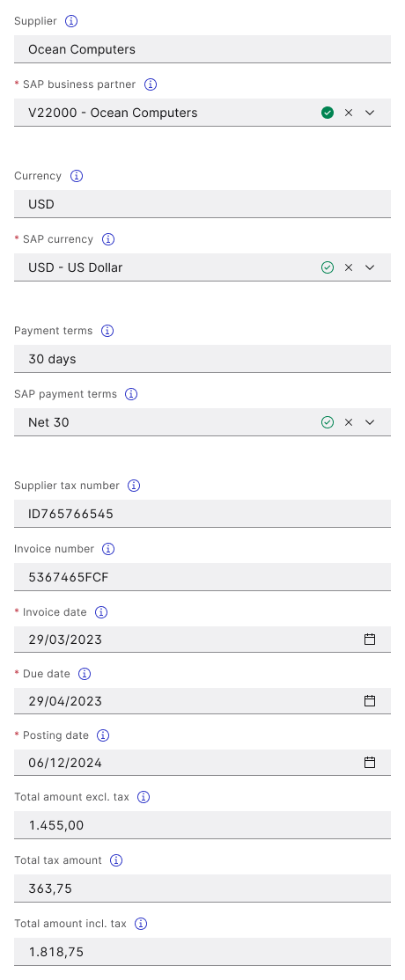Show info for Total tax amount

[116, 860]
